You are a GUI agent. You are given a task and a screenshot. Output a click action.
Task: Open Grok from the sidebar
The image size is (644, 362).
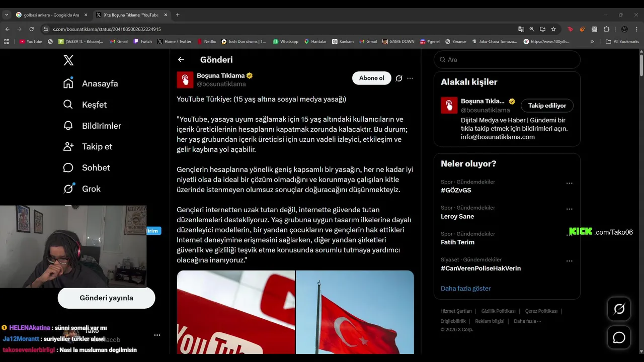click(82, 189)
